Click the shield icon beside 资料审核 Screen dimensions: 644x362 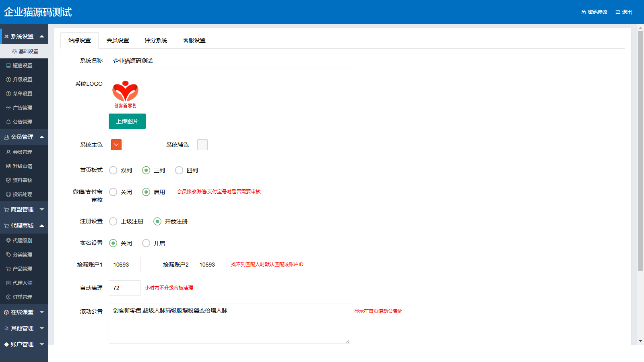point(8,180)
